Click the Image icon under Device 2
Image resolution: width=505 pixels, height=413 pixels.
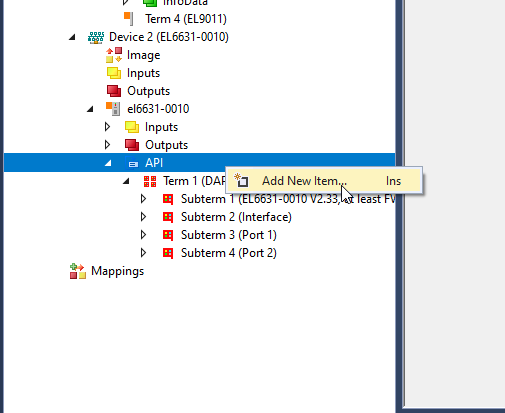[114, 55]
